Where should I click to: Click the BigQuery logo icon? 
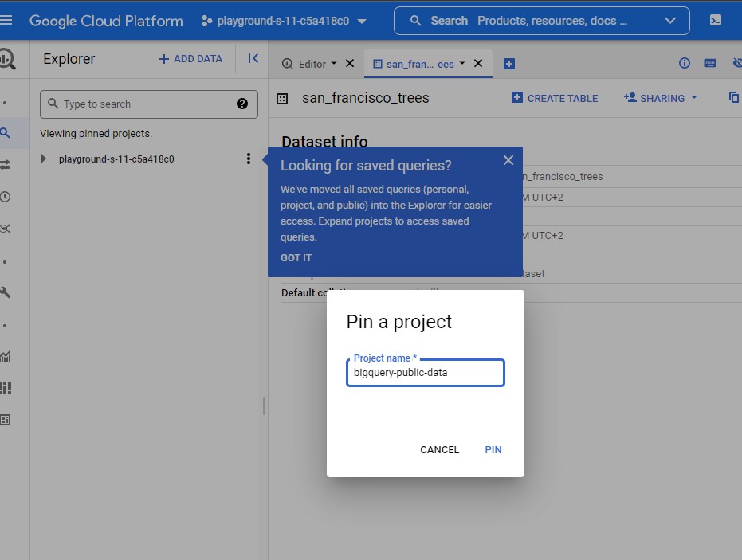[7, 59]
